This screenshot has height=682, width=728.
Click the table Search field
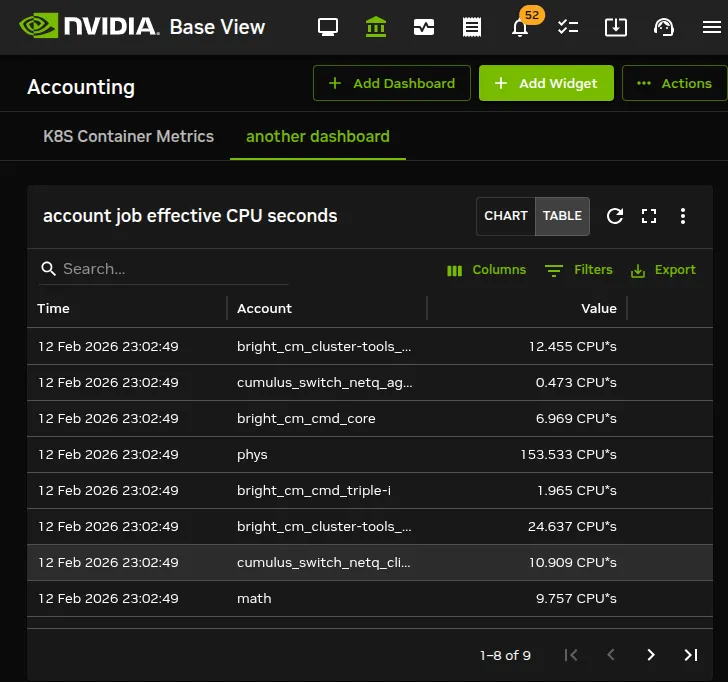164,269
